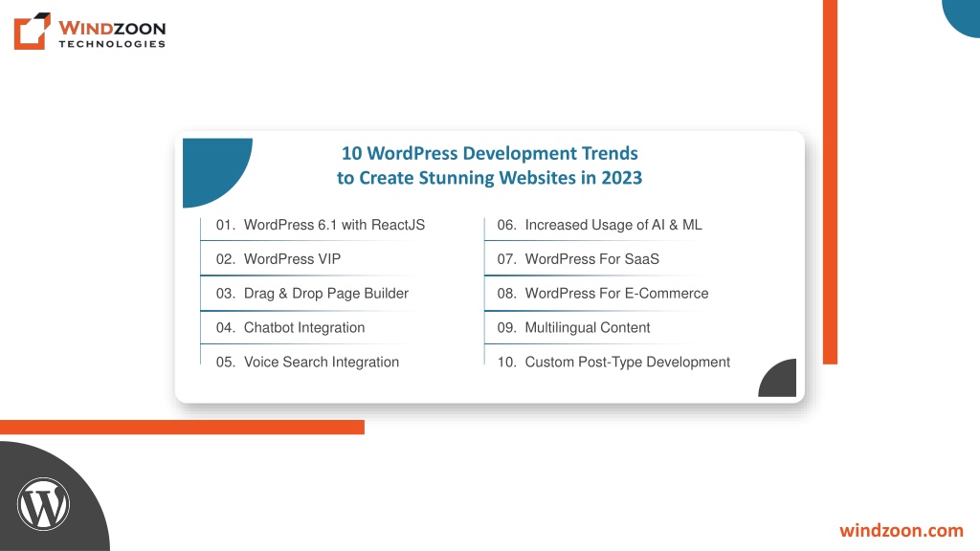Click the title '10 WordPress Development Trends'
980x551 pixels.
[x=489, y=153]
